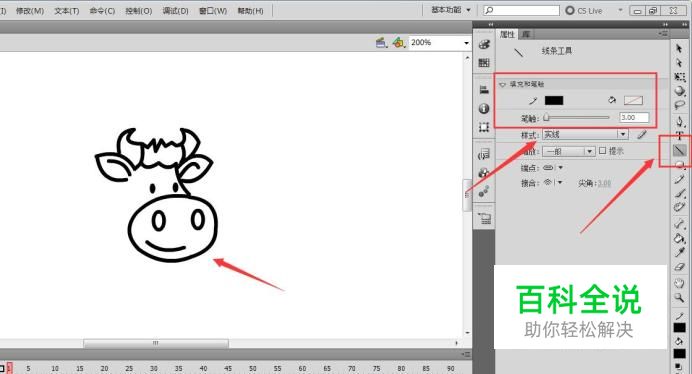Collapse the icon panel dock arrows
The image size is (692, 374).
tap(491, 25)
